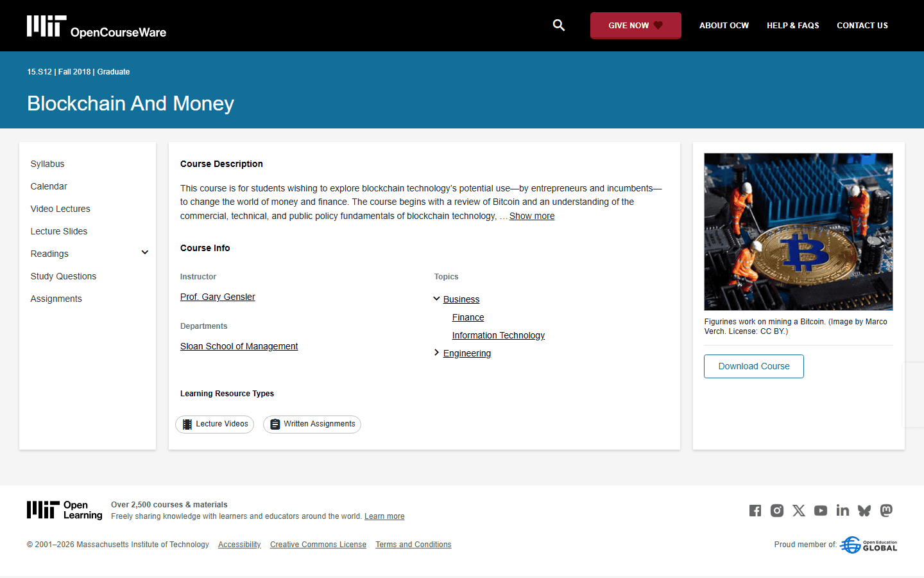Open Help & FAQs page
This screenshot has width=924, height=578.
pos(793,26)
